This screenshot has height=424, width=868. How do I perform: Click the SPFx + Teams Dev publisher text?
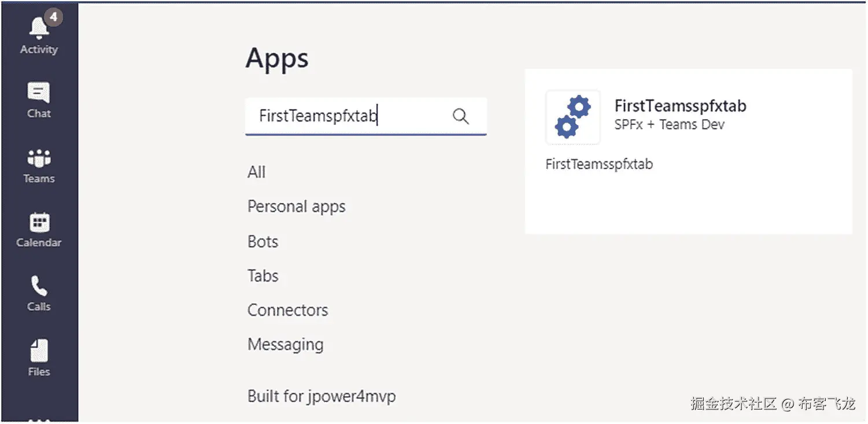669,124
